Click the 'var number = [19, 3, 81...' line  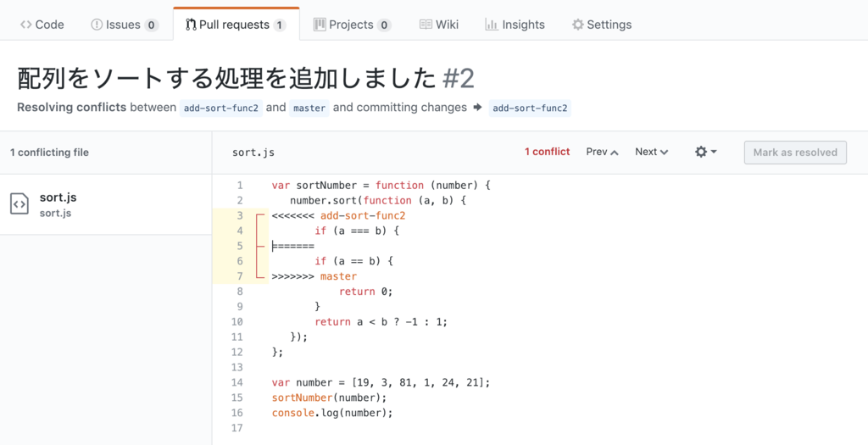pos(381,382)
